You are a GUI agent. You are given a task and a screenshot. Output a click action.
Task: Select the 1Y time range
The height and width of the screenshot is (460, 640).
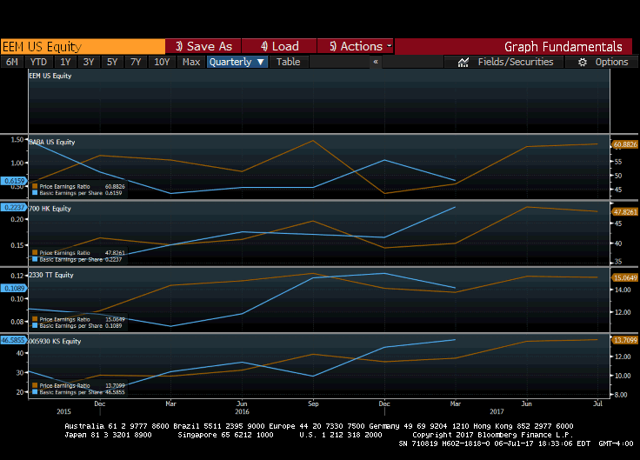click(x=65, y=62)
